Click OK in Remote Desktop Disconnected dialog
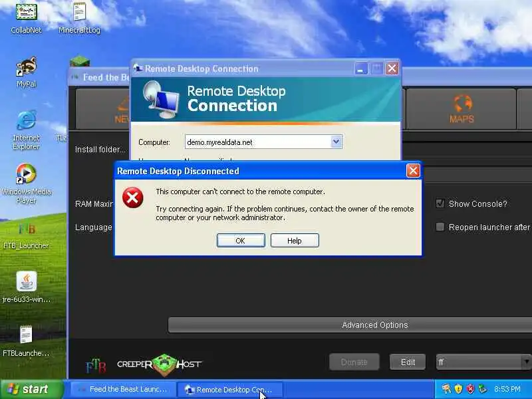 241,241
